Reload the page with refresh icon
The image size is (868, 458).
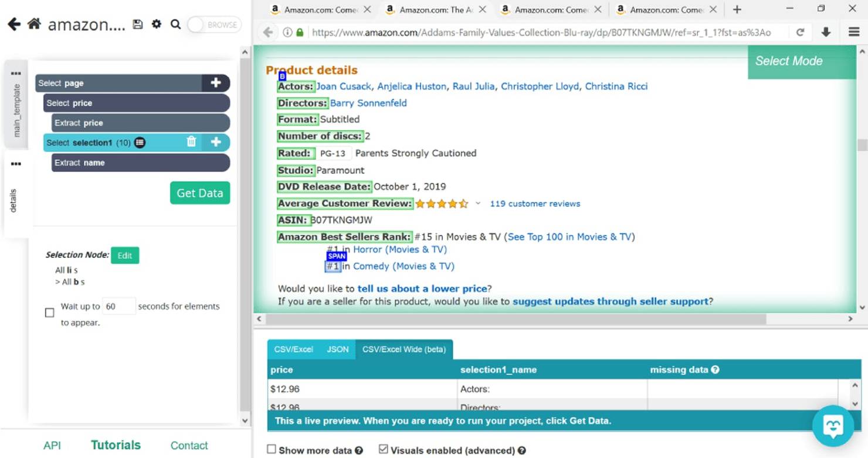point(800,32)
